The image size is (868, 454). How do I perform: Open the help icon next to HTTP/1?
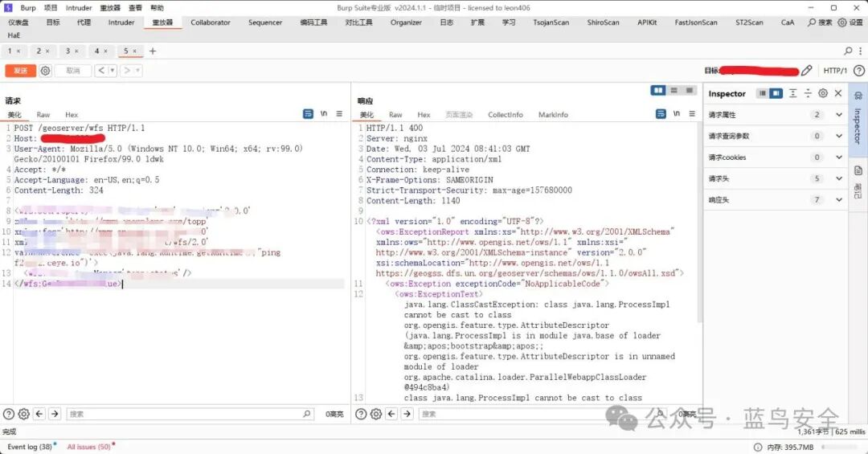click(858, 71)
